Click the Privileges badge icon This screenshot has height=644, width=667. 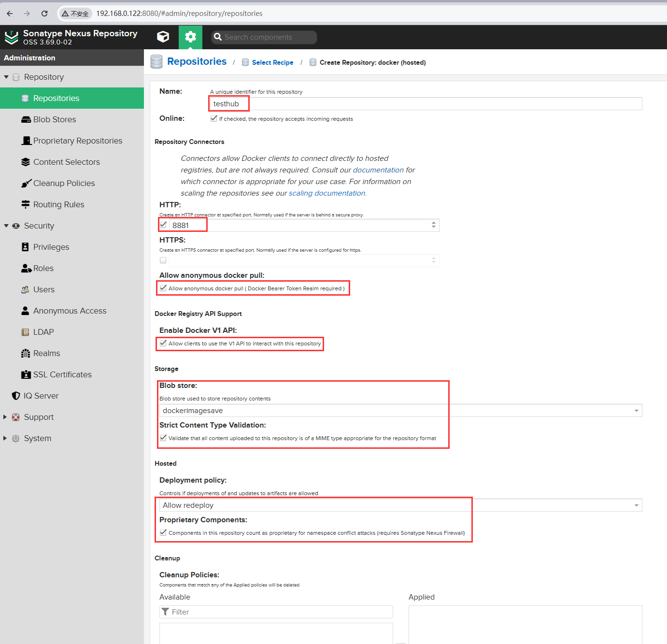[x=26, y=247]
